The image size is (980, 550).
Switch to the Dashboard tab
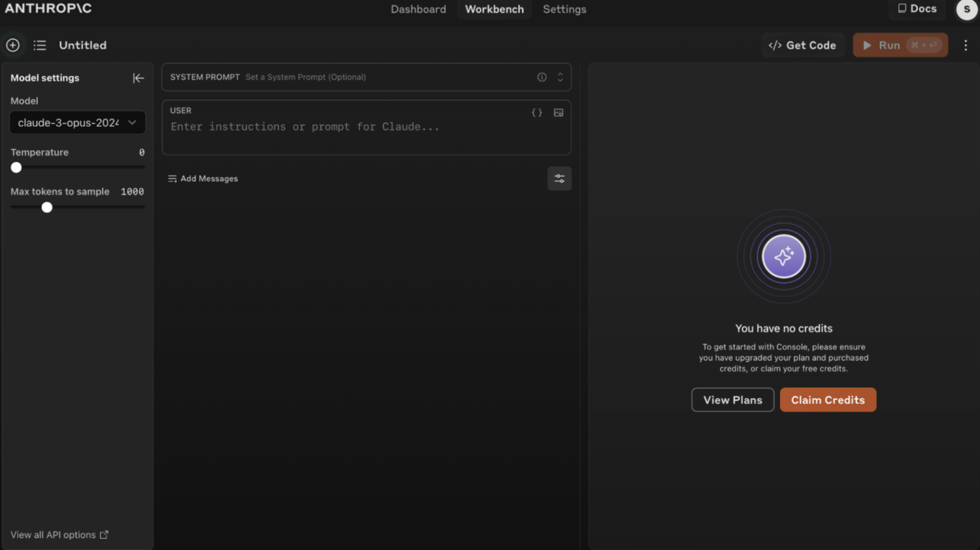click(x=419, y=9)
